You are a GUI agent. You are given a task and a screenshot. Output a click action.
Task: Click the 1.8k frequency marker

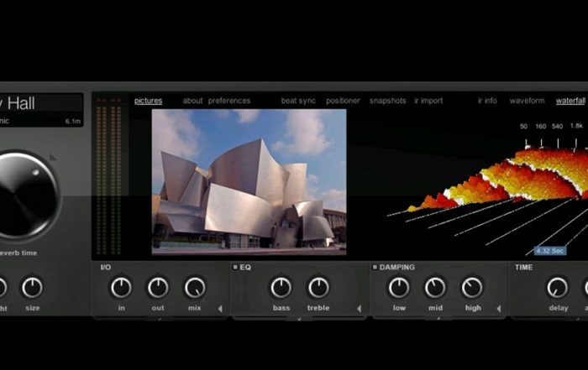(576, 126)
